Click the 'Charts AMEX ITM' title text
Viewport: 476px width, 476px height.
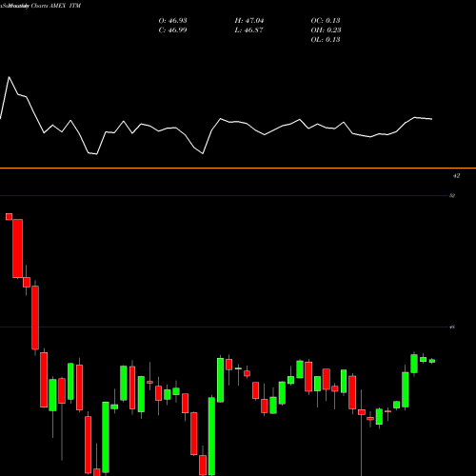point(56,6)
